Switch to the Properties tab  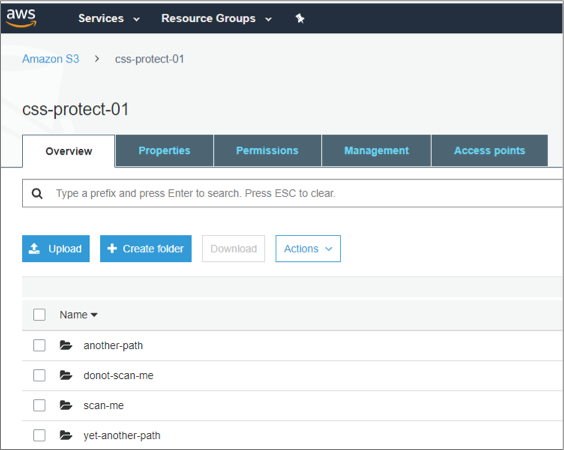click(x=164, y=150)
